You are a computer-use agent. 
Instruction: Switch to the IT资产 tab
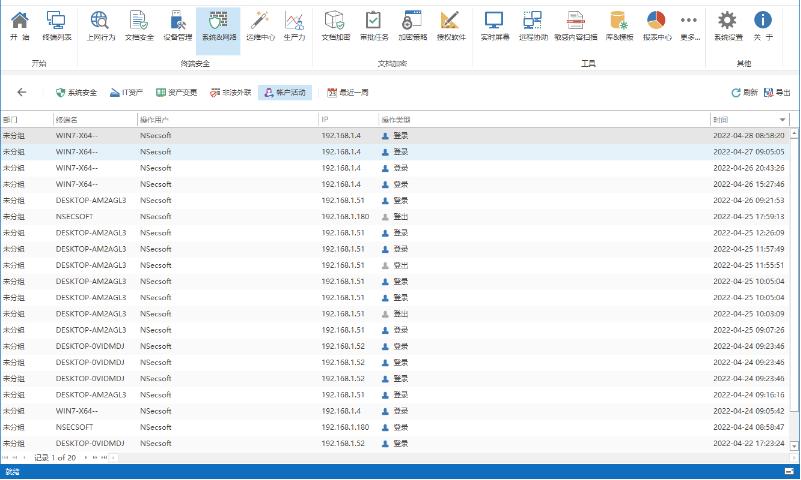pos(126,92)
